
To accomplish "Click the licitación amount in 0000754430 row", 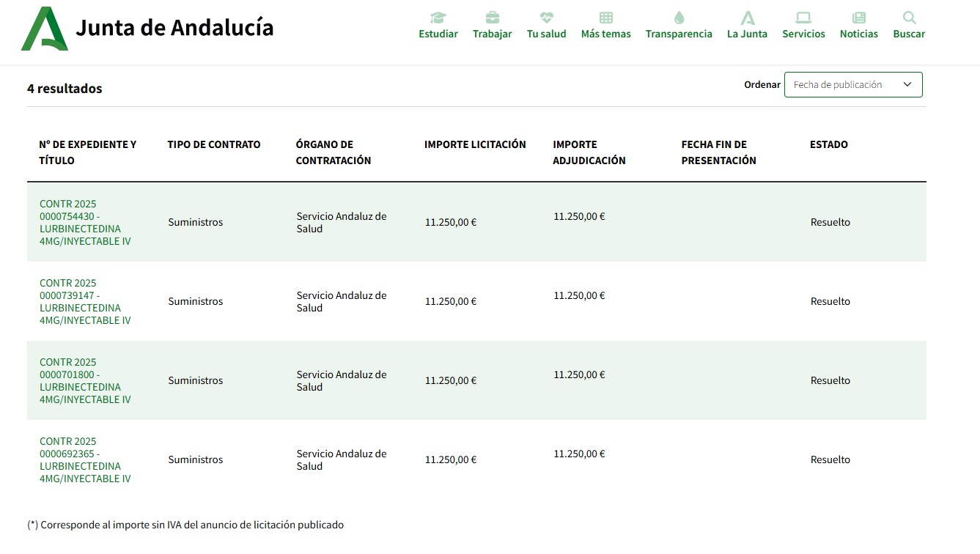I will 451,222.
